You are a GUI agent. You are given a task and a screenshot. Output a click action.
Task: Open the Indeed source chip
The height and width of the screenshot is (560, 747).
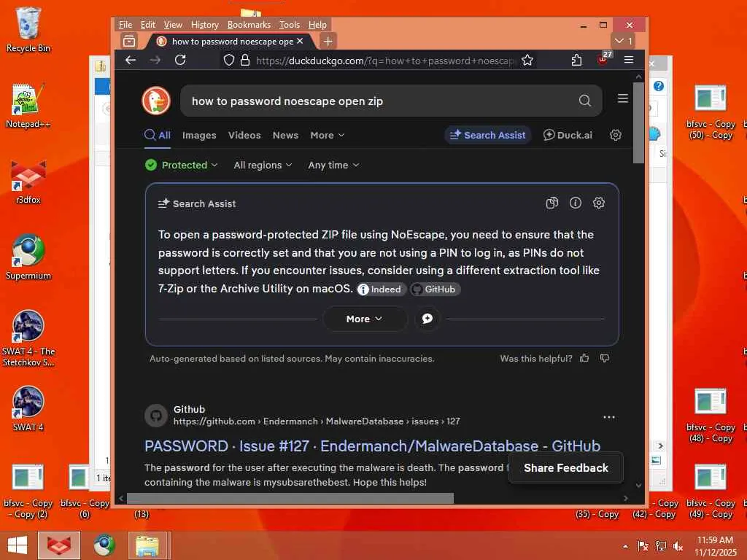tap(381, 289)
